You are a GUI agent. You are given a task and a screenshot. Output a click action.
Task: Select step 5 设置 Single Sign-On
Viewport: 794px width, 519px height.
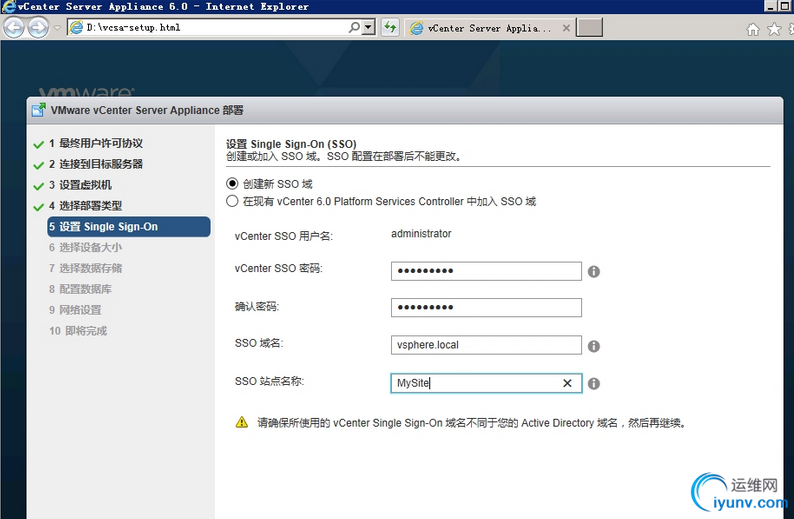129,226
